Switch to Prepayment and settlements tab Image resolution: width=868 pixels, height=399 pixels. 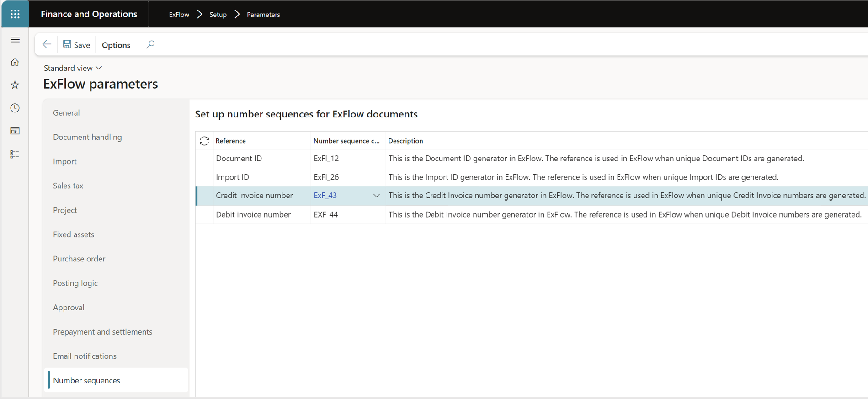pos(103,332)
